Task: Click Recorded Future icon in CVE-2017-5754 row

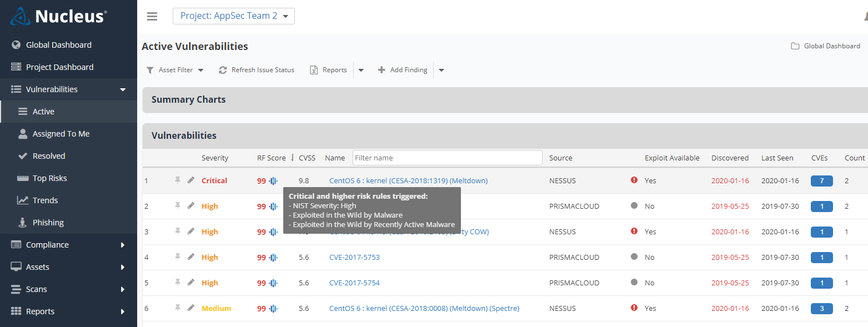Action: tap(273, 283)
